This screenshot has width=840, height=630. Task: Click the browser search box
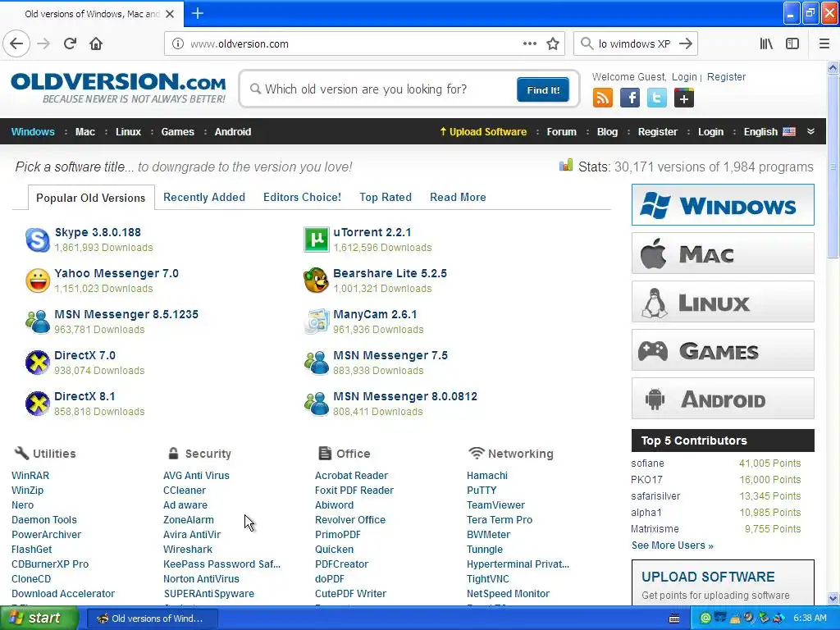pos(635,43)
